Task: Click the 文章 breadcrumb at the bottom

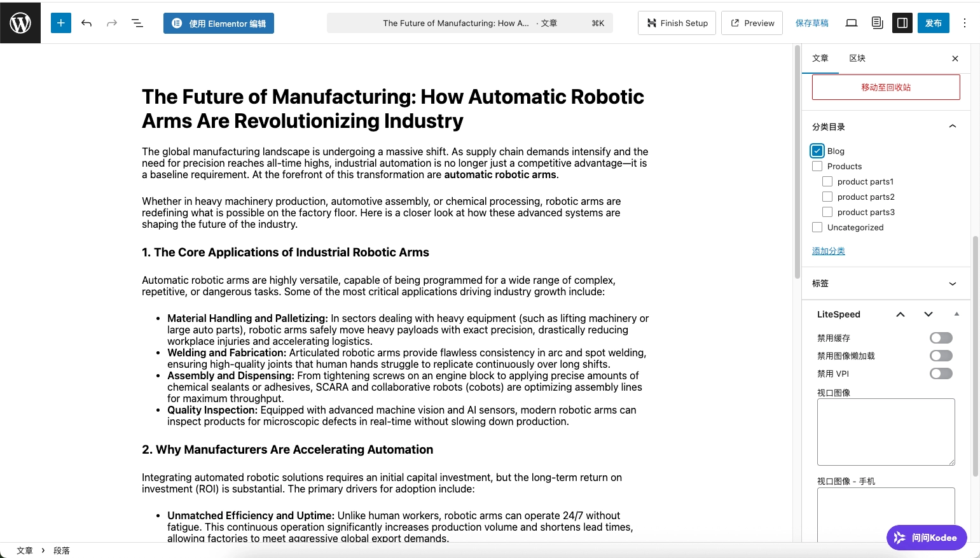Action: click(x=25, y=550)
